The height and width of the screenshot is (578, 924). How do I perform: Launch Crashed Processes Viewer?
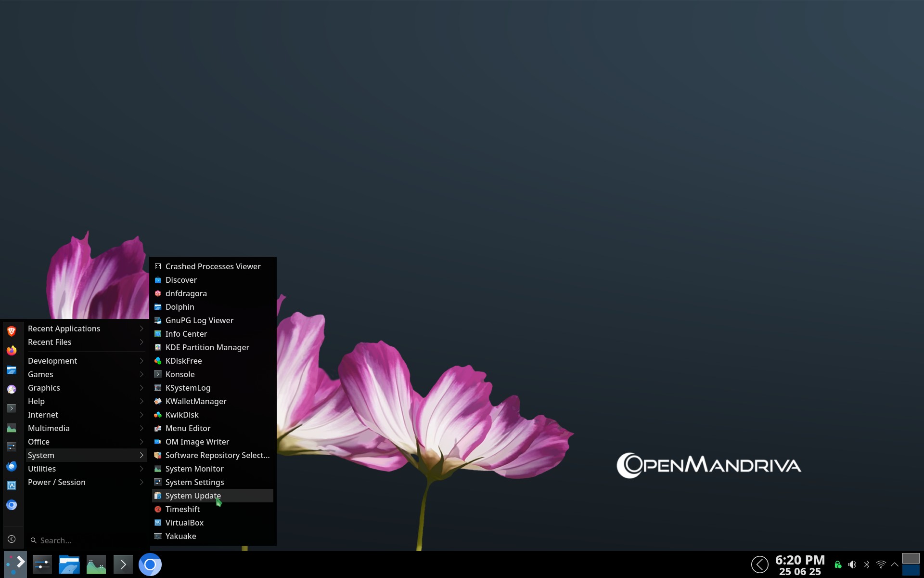(213, 266)
